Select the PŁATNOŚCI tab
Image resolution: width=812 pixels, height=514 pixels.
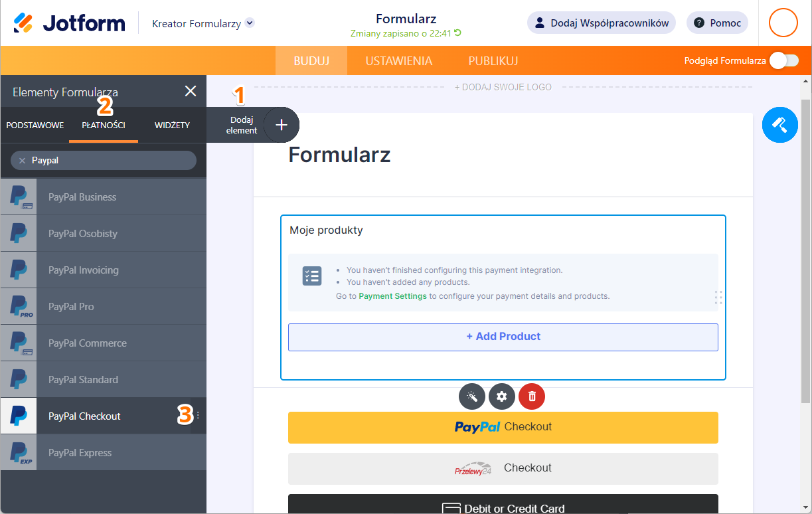coord(104,125)
